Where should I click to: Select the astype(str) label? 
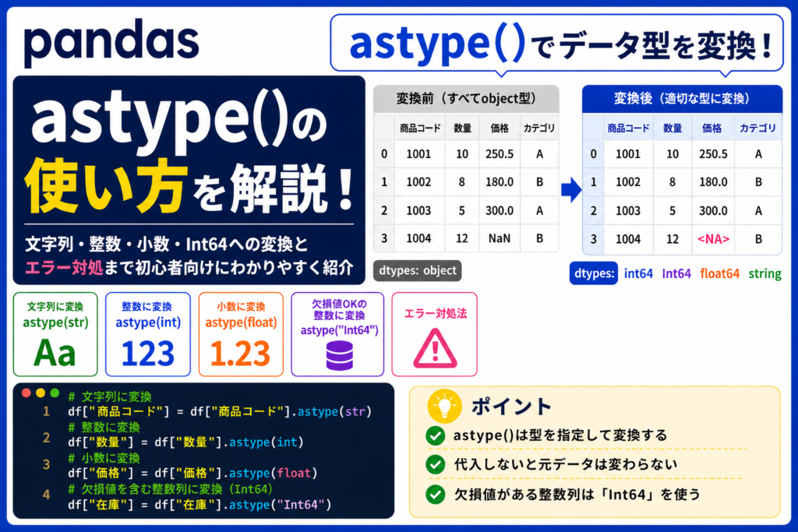[x=55, y=322]
